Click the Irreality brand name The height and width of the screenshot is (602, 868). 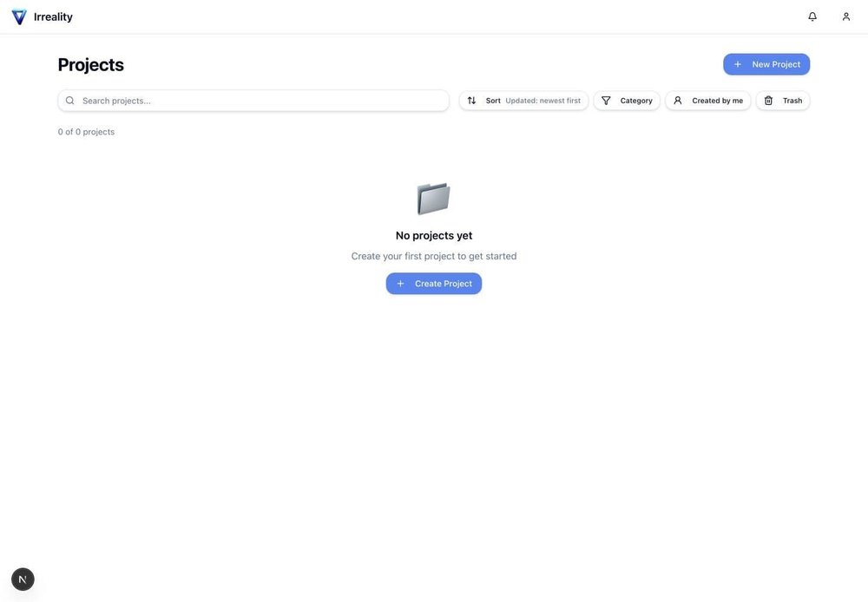[53, 16]
